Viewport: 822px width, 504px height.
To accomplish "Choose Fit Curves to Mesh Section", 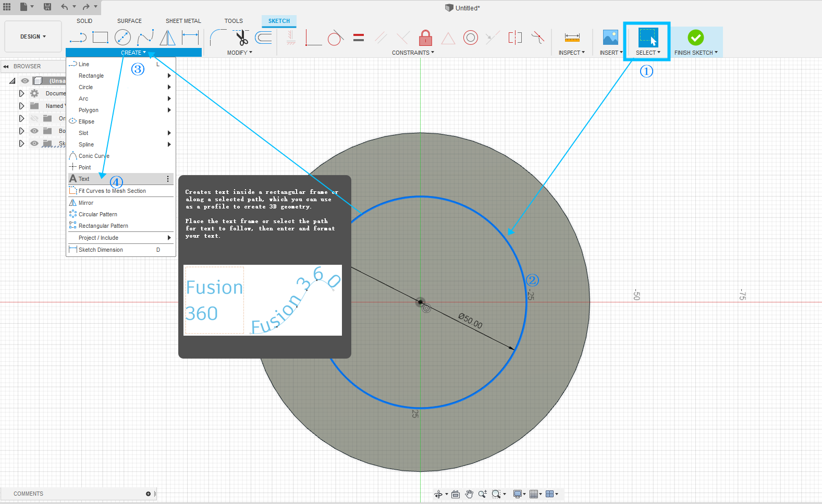I will click(x=121, y=191).
